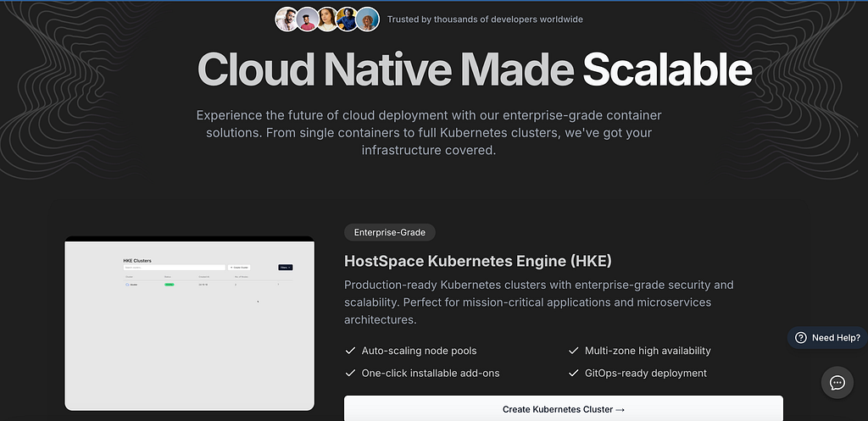Click checkmark beside One-click installable add-ons
Viewport: 868px width, 421px height.
[x=350, y=374]
